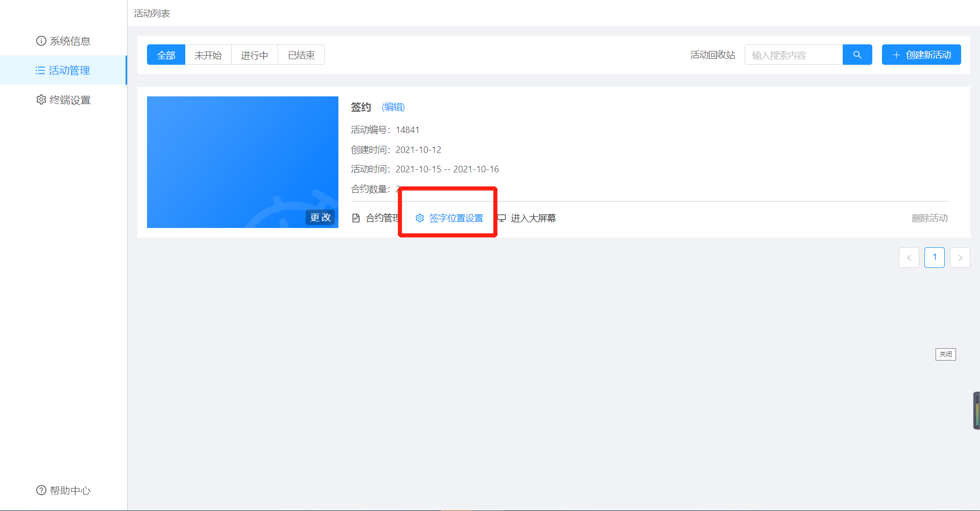Screen dimensions: 980x511
Task: Click the info icon beside 系统信息
Action: click(41, 41)
